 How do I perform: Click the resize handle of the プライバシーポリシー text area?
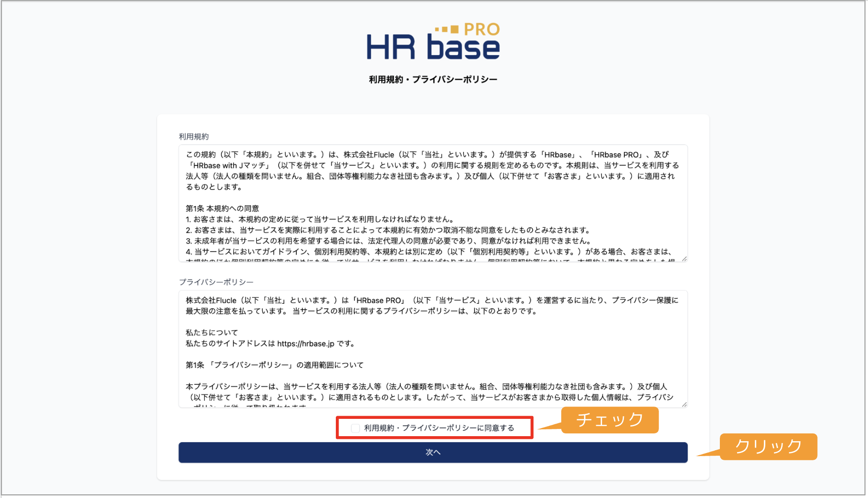684,404
